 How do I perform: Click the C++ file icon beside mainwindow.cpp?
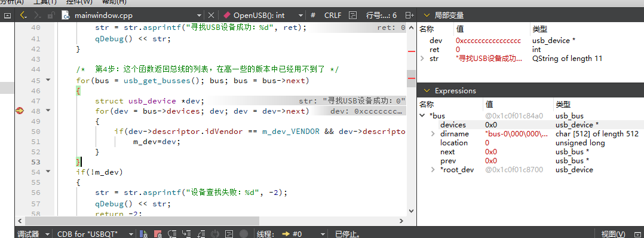(65, 16)
